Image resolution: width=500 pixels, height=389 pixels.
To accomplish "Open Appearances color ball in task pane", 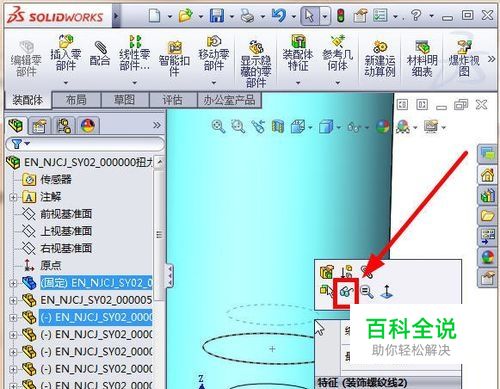I will pyautogui.click(x=487, y=257).
